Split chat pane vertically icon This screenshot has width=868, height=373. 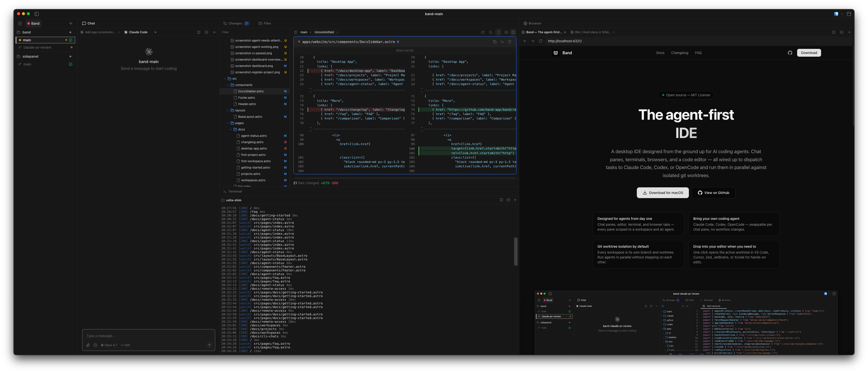coord(198,32)
